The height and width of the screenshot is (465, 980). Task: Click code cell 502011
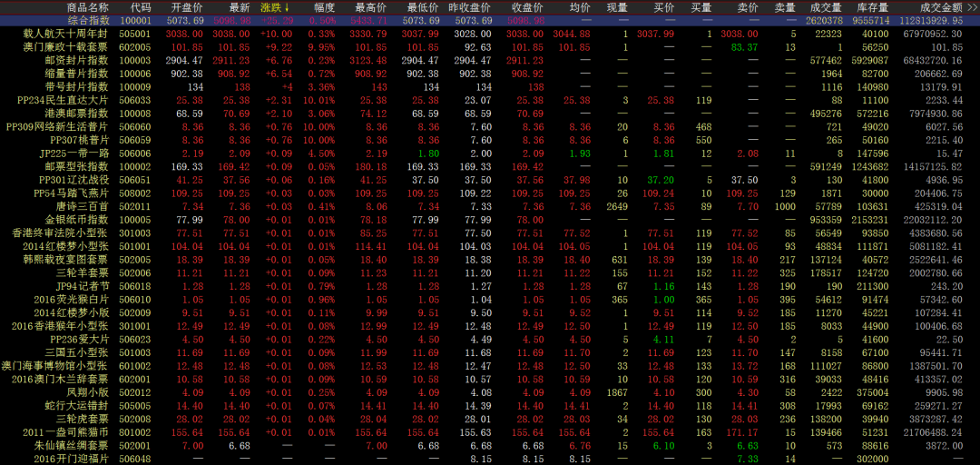[134, 206]
